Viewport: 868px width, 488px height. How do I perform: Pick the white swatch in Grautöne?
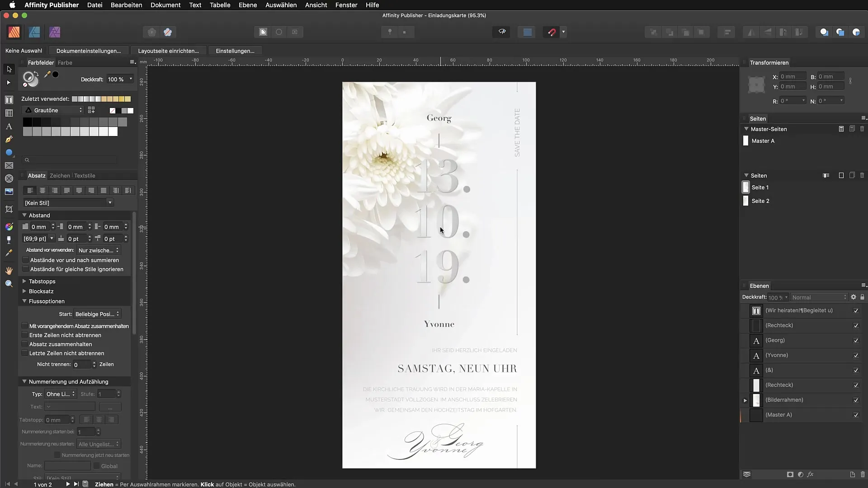point(113,131)
